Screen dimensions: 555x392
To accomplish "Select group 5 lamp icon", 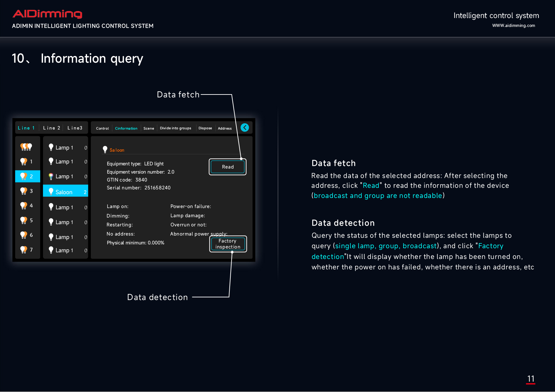I will [x=24, y=220].
